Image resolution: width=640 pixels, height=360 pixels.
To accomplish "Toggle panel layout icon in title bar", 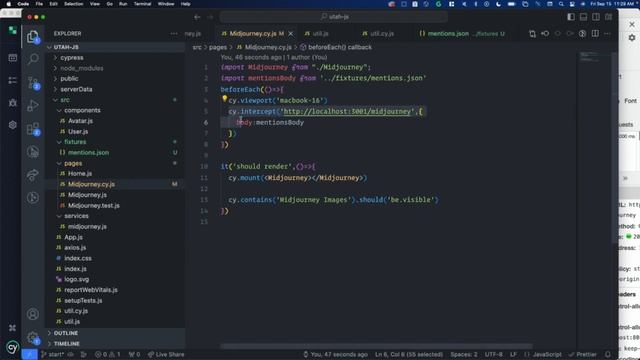I will tap(583, 17).
